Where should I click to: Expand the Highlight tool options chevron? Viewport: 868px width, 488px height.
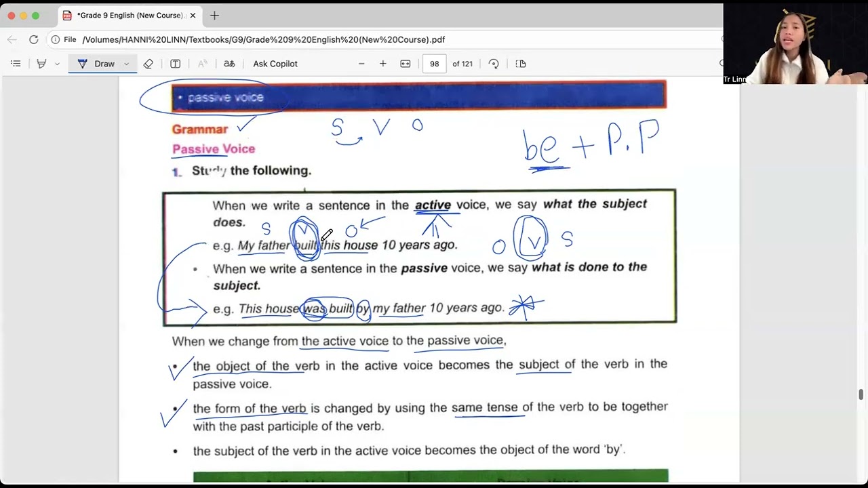tap(57, 64)
